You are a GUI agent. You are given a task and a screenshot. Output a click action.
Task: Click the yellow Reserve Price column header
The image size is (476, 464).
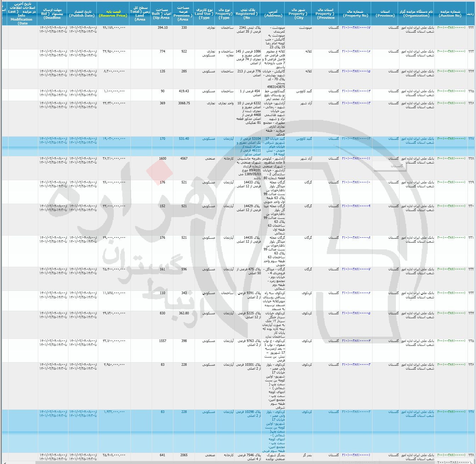[x=113, y=13]
